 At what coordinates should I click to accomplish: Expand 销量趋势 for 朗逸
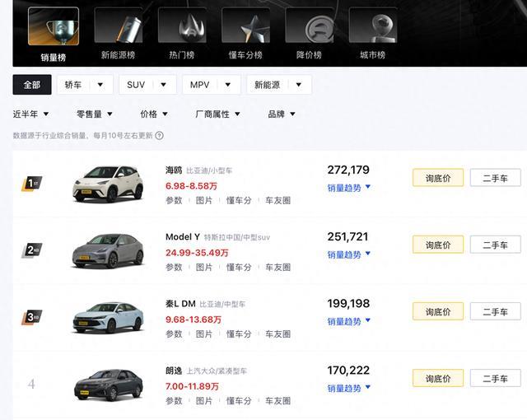pos(349,389)
